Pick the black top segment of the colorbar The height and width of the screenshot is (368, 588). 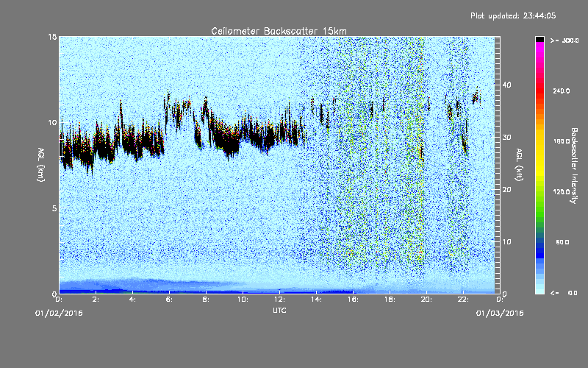(x=539, y=39)
